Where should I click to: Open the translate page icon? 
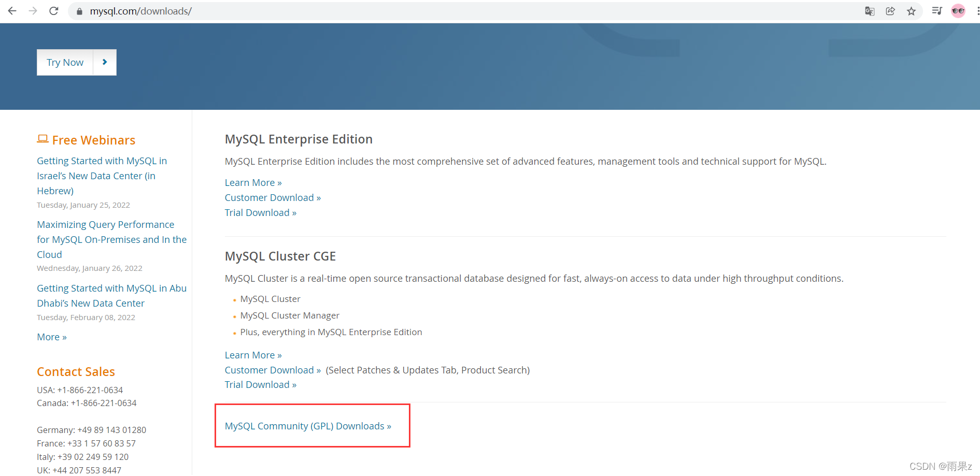870,11
